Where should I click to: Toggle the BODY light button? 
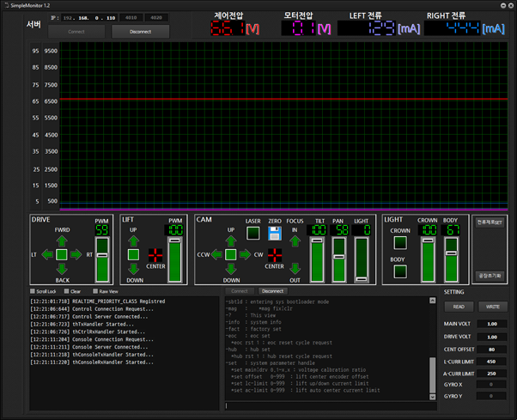[399, 271]
